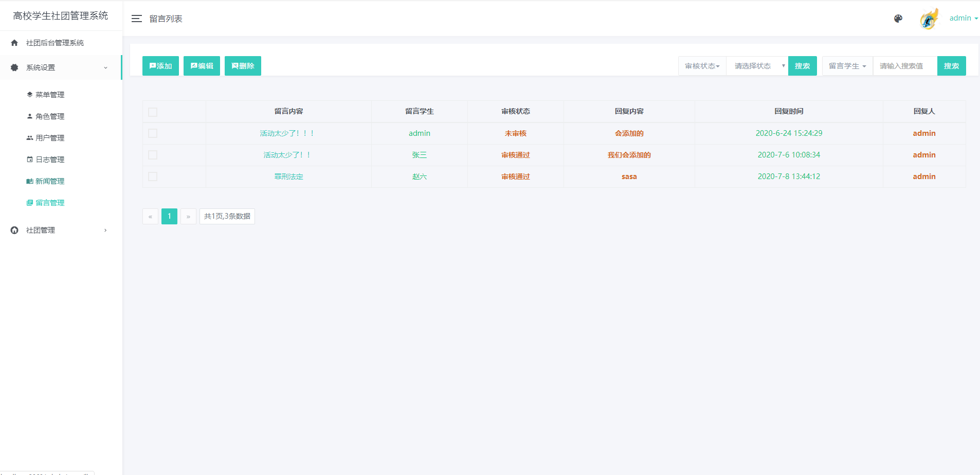The width and height of the screenshot is (980, 475).
Task: Select page 1 in pagination
Action: tap(169, 216)
